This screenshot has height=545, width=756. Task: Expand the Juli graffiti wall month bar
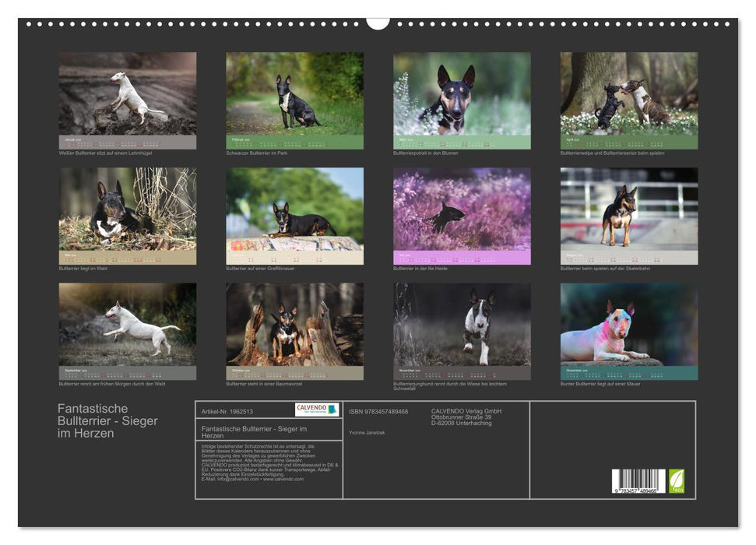[294, 255]
